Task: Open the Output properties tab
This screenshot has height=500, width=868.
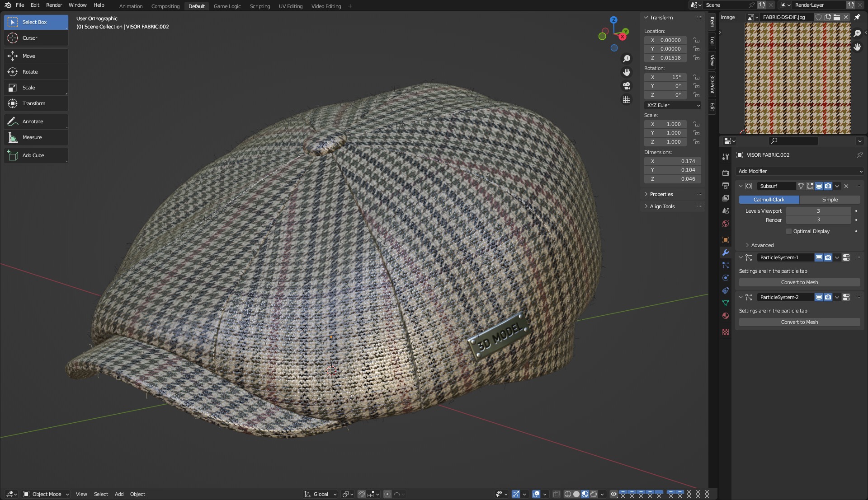Action: (726, 186)
